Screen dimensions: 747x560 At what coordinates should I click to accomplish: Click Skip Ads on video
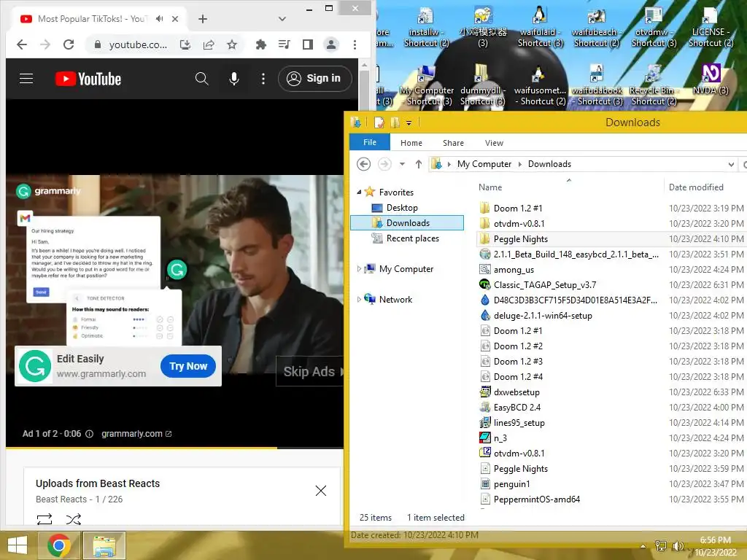310,371
